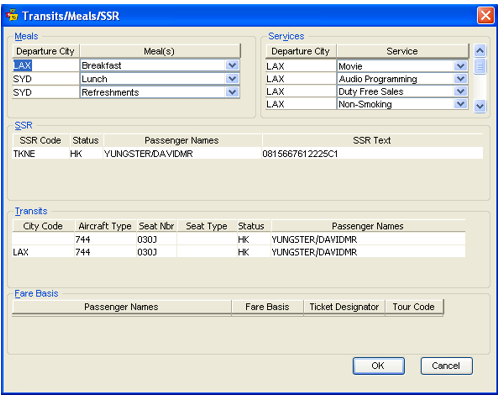This screenshot has height=397, width=501.
Task: Open the Breakfast meal dropdown
Action: (232, 65)
